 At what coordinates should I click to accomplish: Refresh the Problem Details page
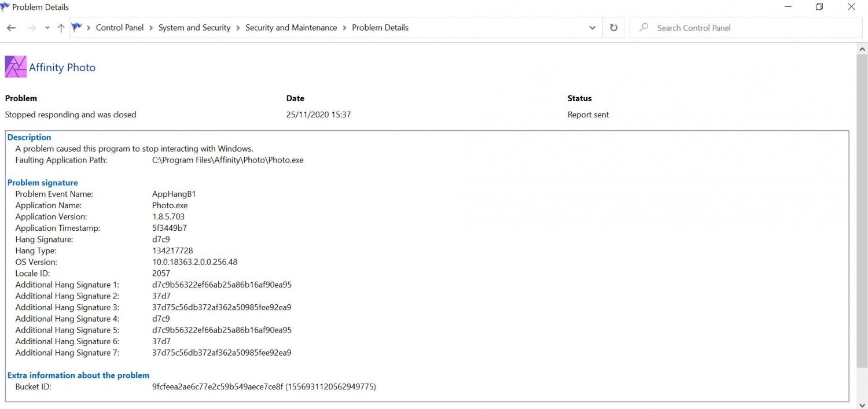(613, 28)
